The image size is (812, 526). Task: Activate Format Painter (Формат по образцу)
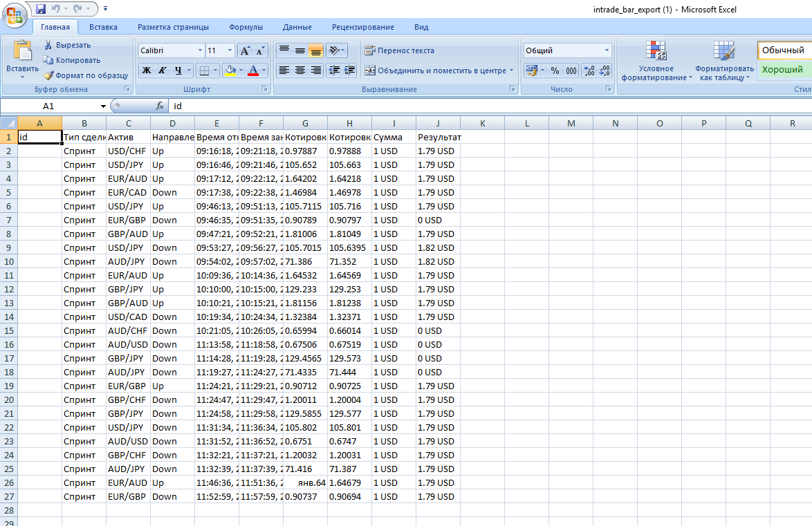tap(86, 75)
